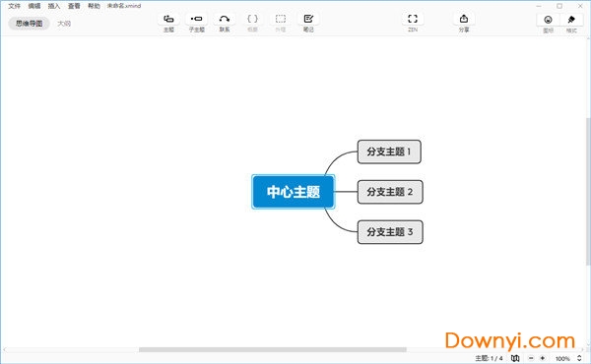The width and height of the screenshot is (591, 364).
Task: Click the 笔记 (Note) pencil icon
Action: point(308,19)
